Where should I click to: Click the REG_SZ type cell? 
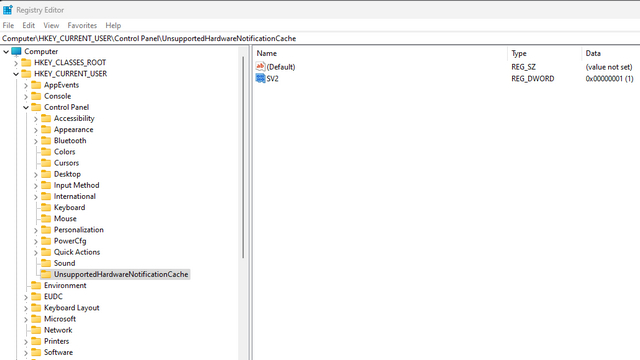pos(523,67)
